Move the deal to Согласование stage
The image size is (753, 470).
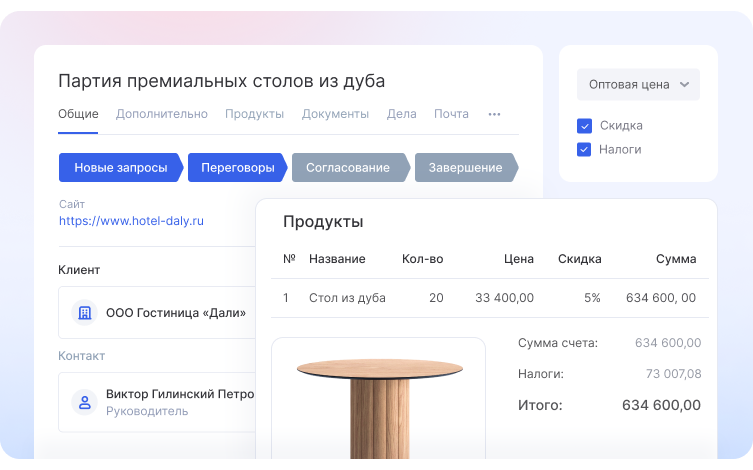pos(347,168)
